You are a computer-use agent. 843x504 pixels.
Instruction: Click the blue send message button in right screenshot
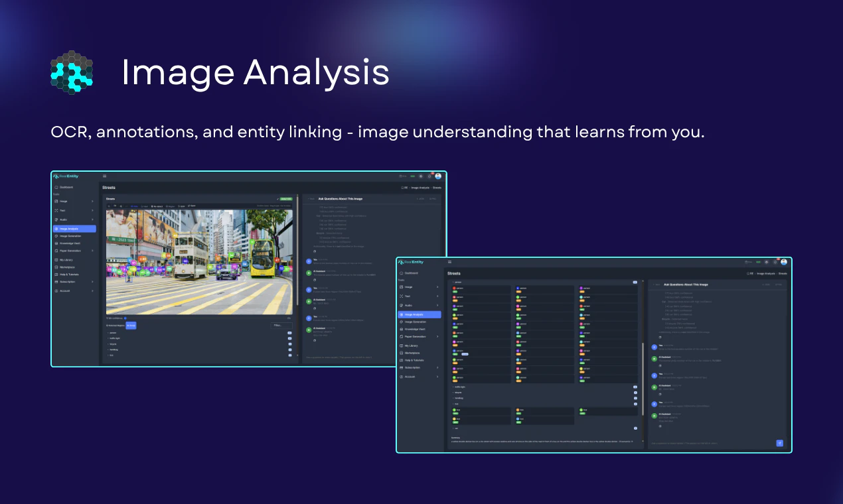[x=780, y=443]
